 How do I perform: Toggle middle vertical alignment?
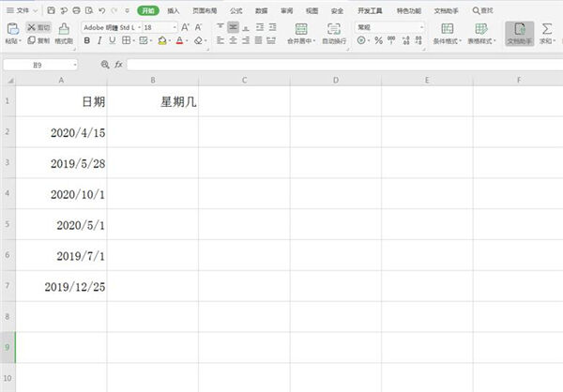pos(233,27)
